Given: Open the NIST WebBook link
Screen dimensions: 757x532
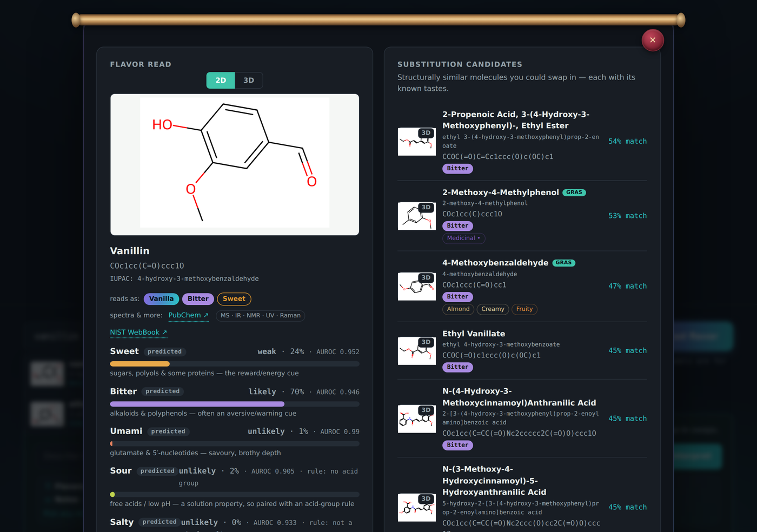Looking at the screenshot, I should coord(138,332).
